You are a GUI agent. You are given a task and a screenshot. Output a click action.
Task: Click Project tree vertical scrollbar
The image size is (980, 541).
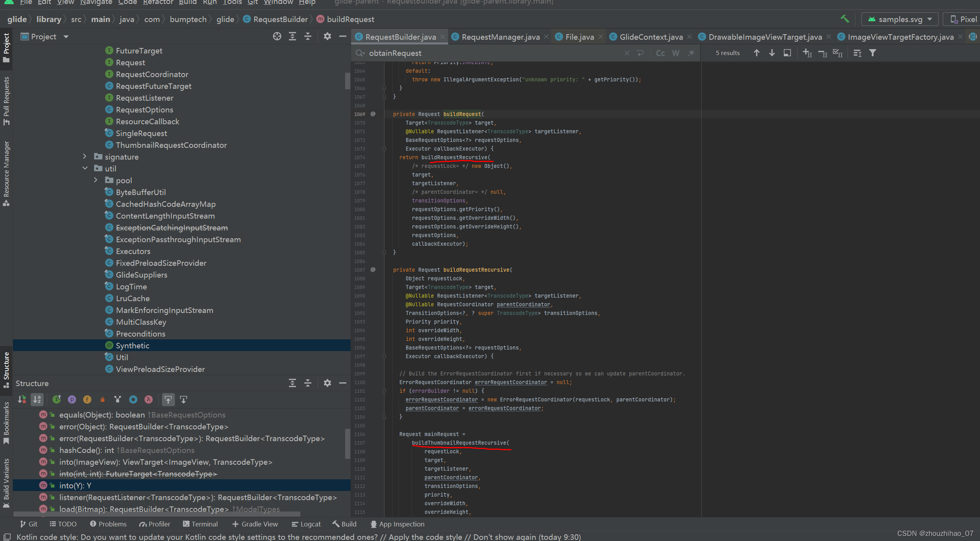click(x=348, y=81)
